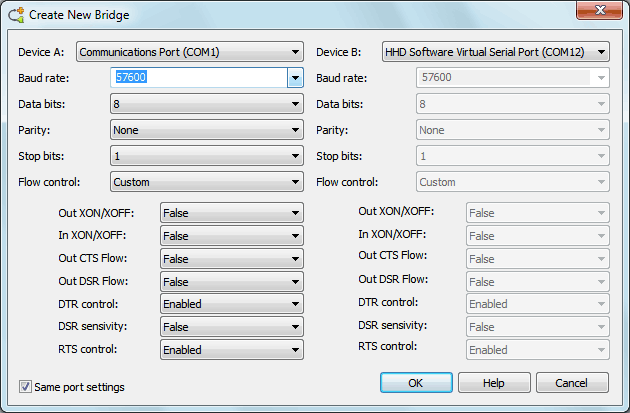630x413 pixels.
Task: Open Device A DSR sensivity dropdown
Action: pos(232,327)
